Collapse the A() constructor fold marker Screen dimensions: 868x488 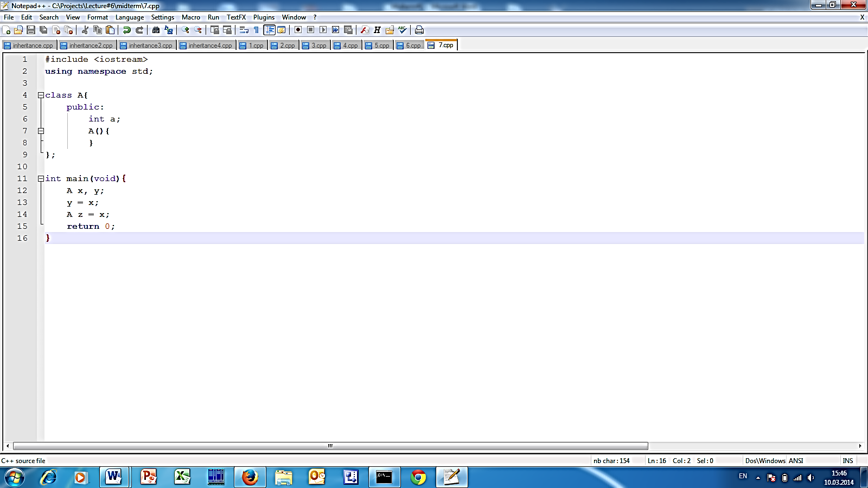(41, 131)
